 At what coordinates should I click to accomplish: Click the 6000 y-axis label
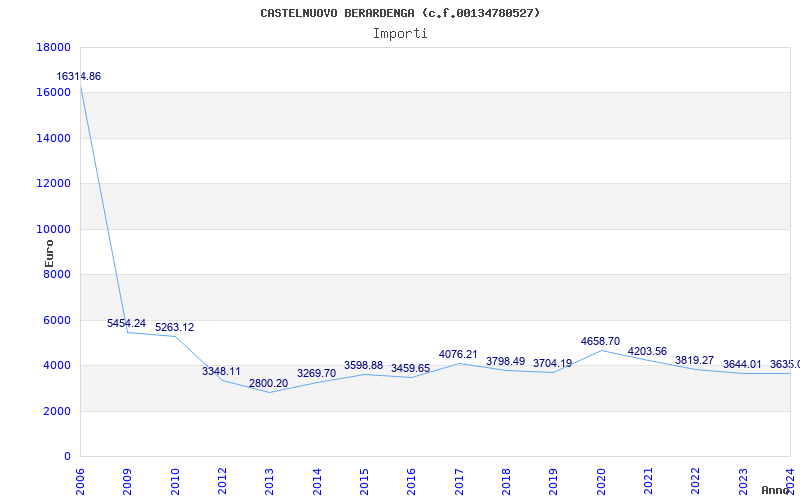pos(57,320)
